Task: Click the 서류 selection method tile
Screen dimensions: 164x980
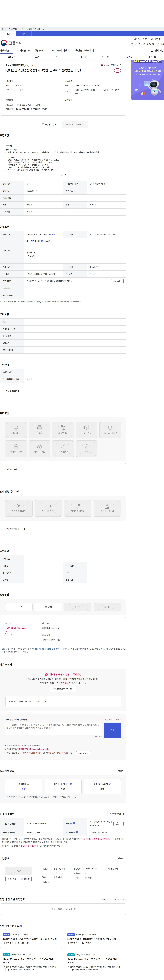Action: [19, 607]
